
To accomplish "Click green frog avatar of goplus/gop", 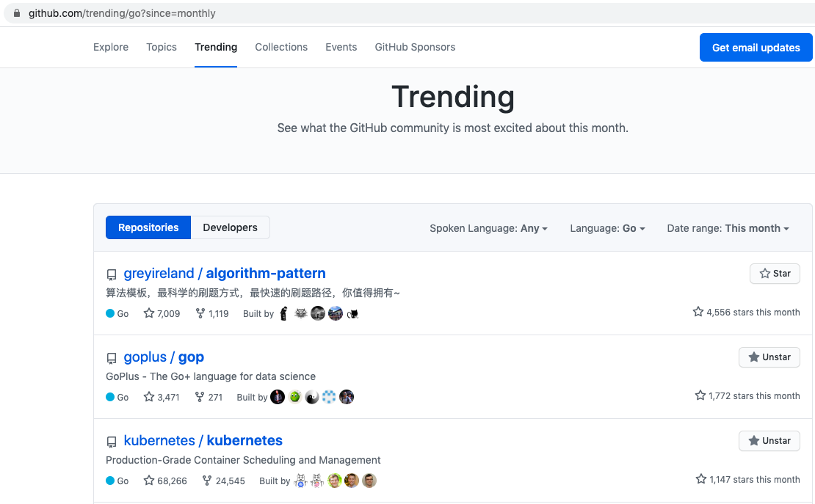I will [x=294, y=397].
